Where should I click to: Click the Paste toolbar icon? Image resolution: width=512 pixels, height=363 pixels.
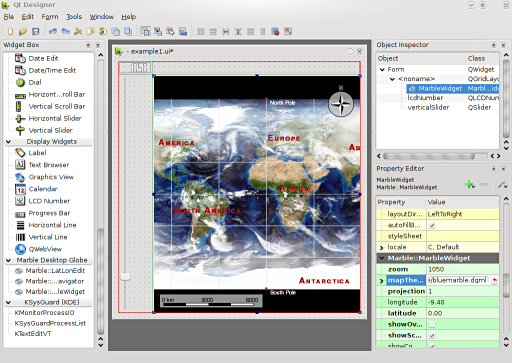[103, 32]
